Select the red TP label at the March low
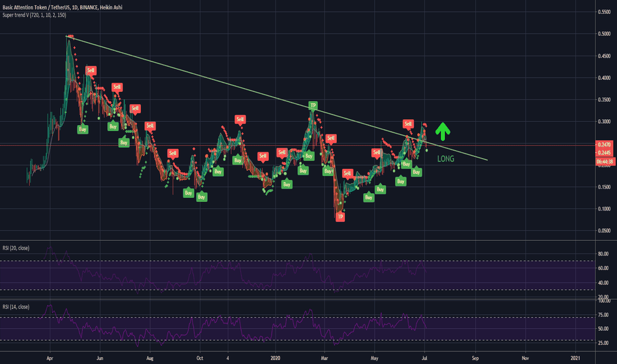 point(340,217)
